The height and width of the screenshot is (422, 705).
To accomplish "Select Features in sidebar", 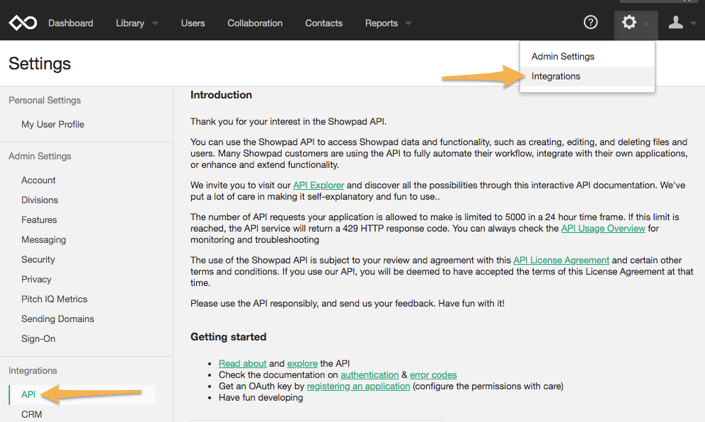I will coord(39,220).
